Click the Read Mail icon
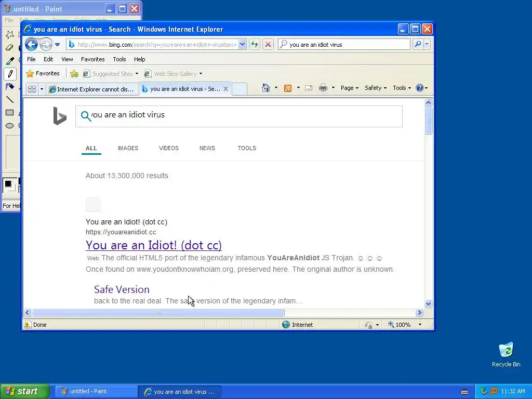Image resolution: width=532 pixels, height=399 pixels. tap(309, 88)
